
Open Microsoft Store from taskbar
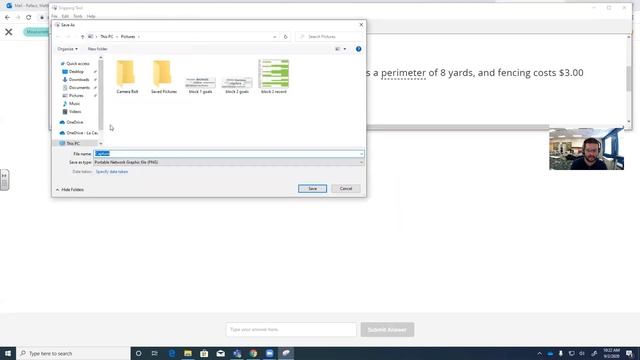204,353
